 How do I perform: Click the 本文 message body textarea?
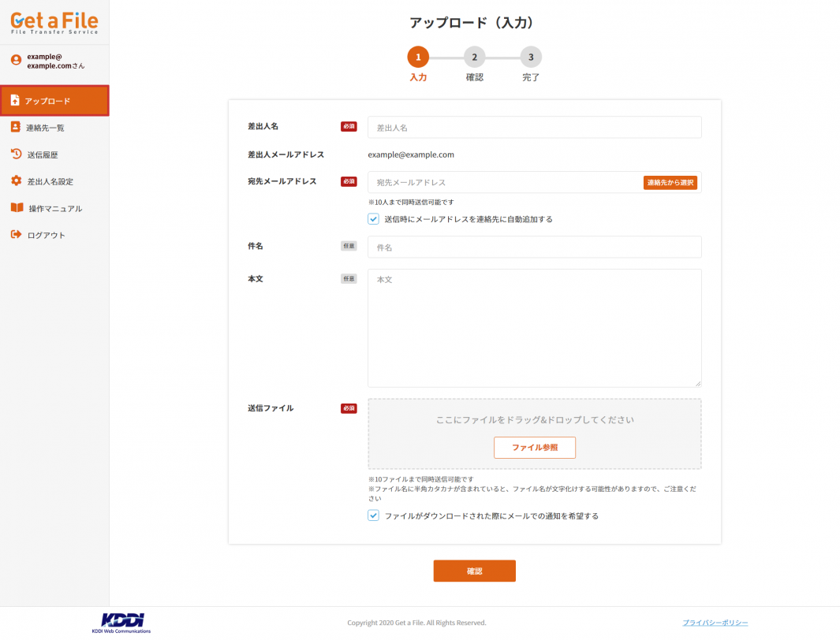tap(534, 328)
